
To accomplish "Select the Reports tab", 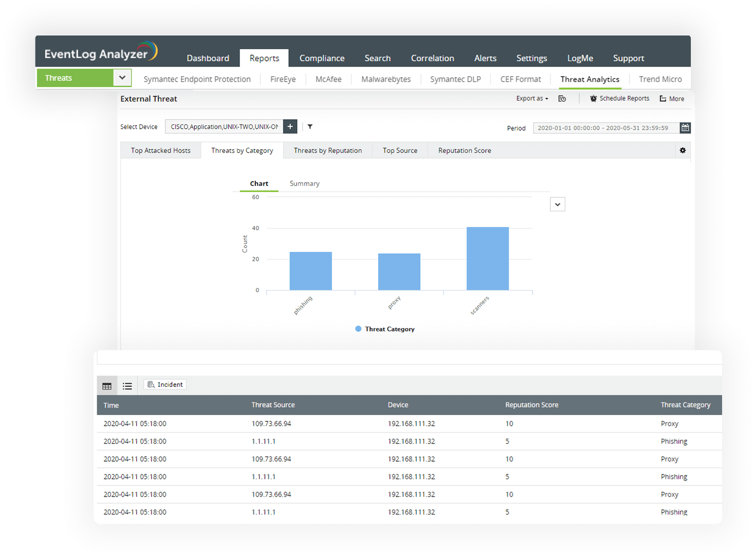I will (x=264, y=58).
